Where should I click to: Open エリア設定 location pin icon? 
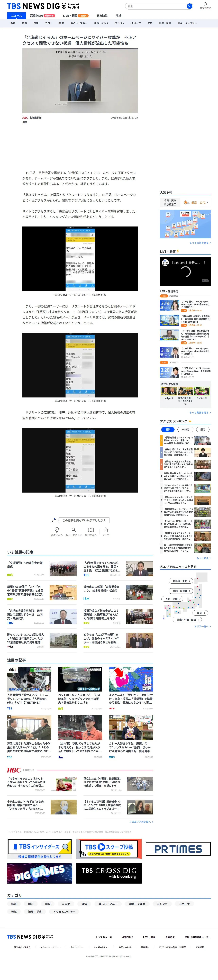(205, 4)
